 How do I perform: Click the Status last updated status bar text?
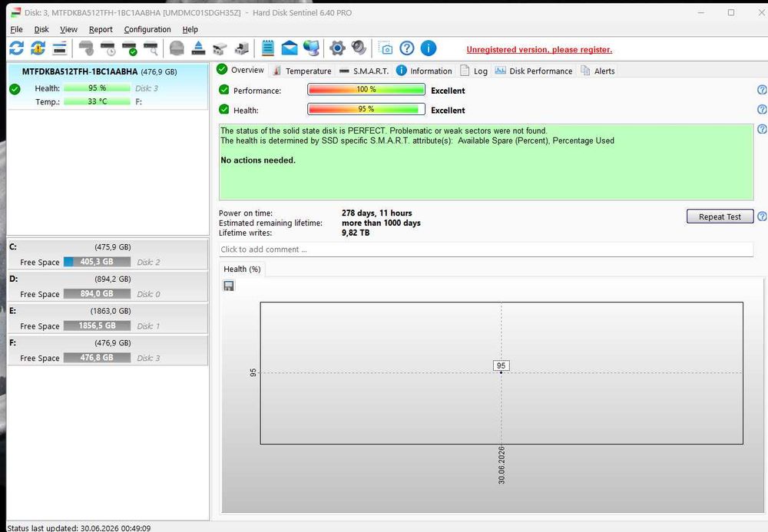tap(79, 528)
